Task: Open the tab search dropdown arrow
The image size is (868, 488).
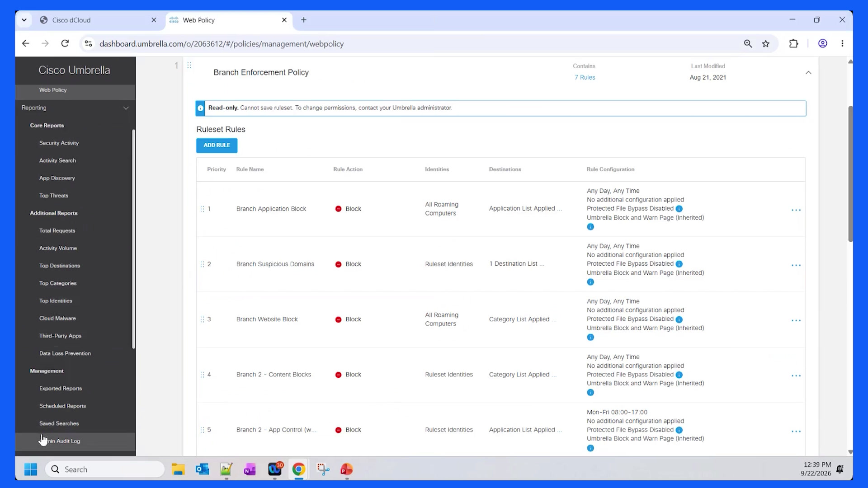Action: 24,20
